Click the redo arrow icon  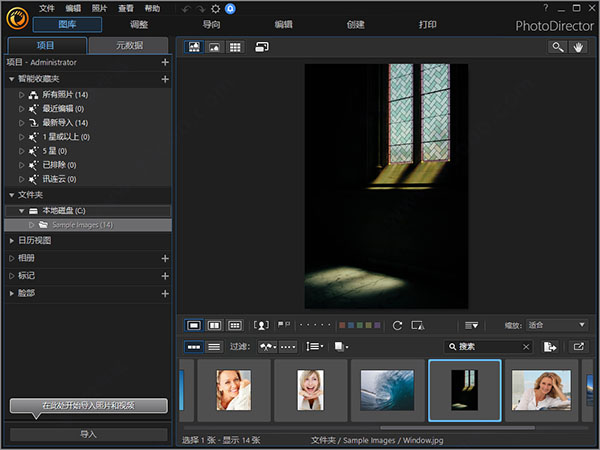(x=201, y=9)
